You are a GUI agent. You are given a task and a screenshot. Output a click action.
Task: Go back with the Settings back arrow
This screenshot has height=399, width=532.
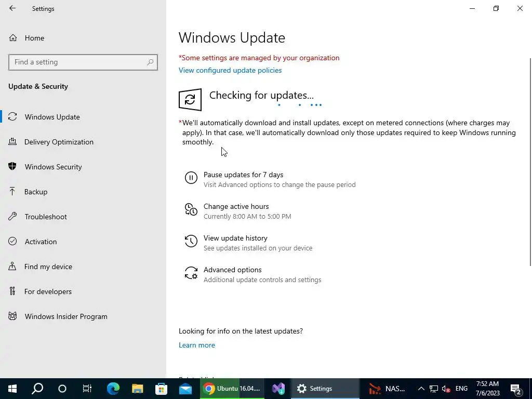tap(12, 8)
